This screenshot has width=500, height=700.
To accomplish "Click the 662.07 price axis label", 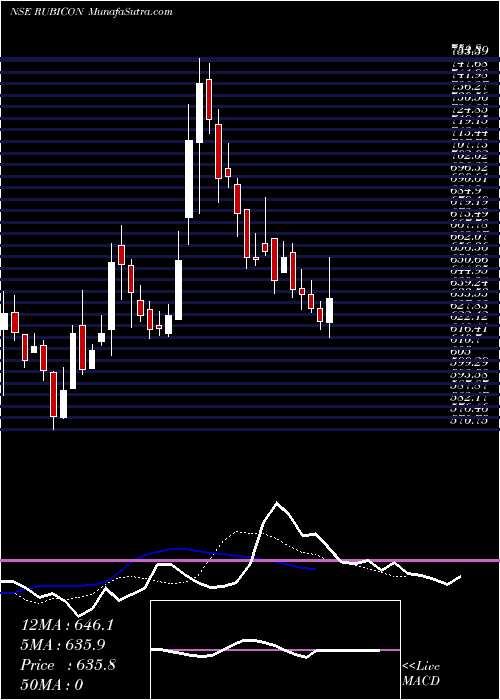I will [x=469, y=236].
